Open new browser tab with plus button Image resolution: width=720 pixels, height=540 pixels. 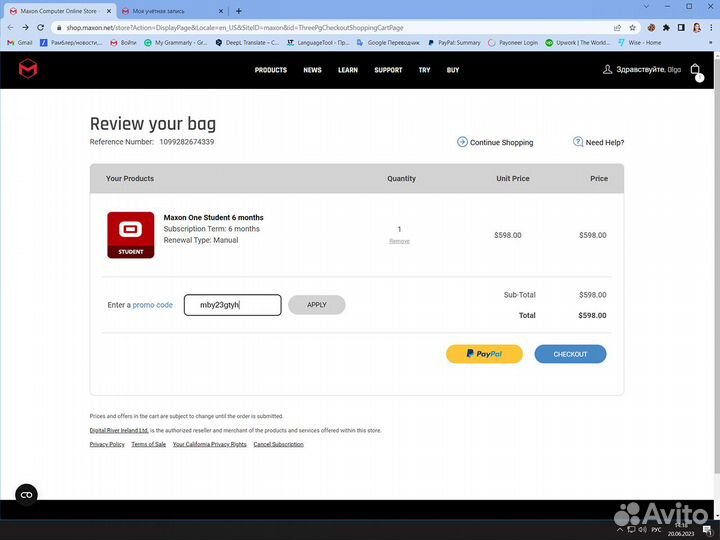pyautogui.click(x=238, y=11)
